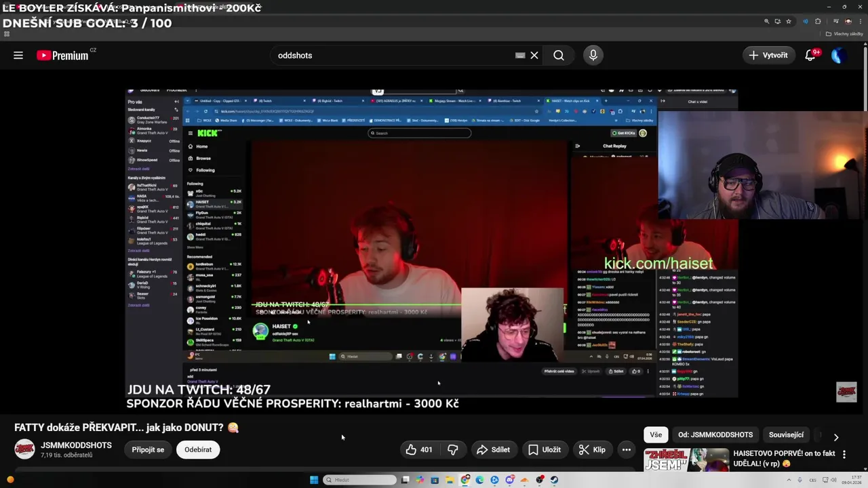Viewport: 868px width, 488px height.
Task: Open Steam from the taskbar
Action: 554,480
